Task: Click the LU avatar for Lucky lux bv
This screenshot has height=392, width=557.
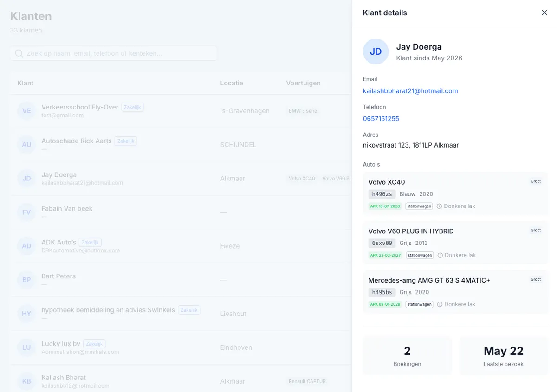Action: point(26,347)
